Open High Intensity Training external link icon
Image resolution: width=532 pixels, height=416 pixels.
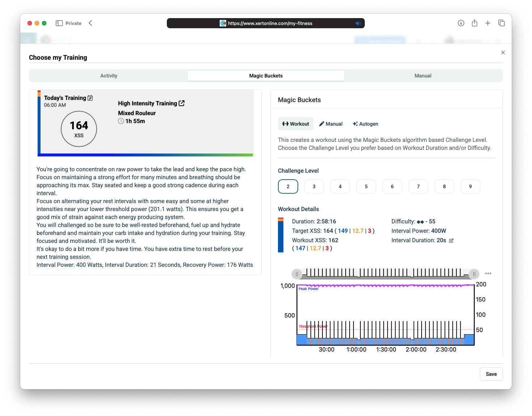(x=182, y=103)
